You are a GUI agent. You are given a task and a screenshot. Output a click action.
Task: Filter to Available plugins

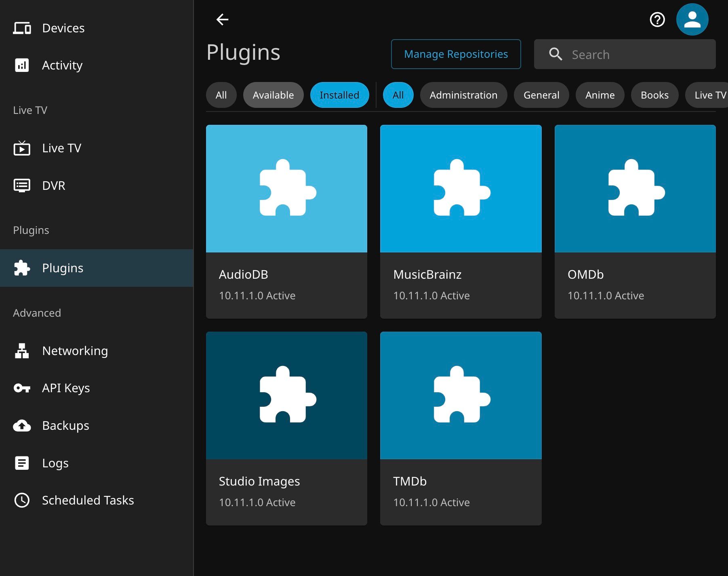coord(273,95)
